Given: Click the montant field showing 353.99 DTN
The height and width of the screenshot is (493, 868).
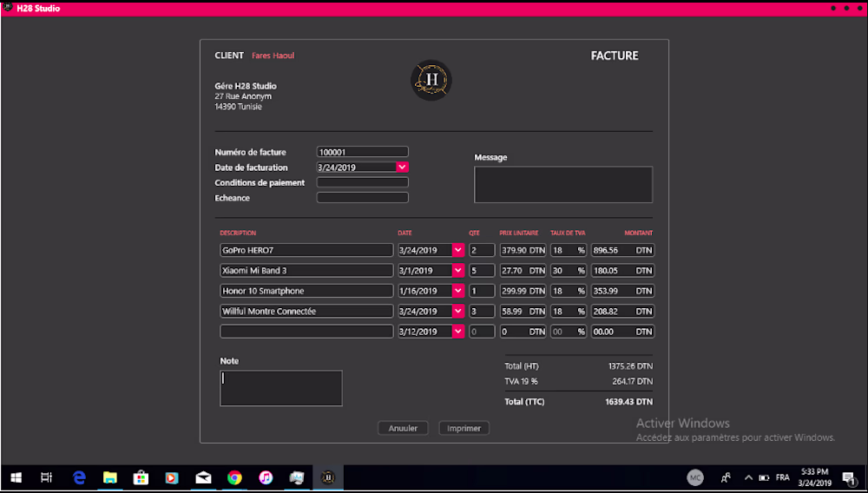Looking at the screenshot, I should coord(622,291).
